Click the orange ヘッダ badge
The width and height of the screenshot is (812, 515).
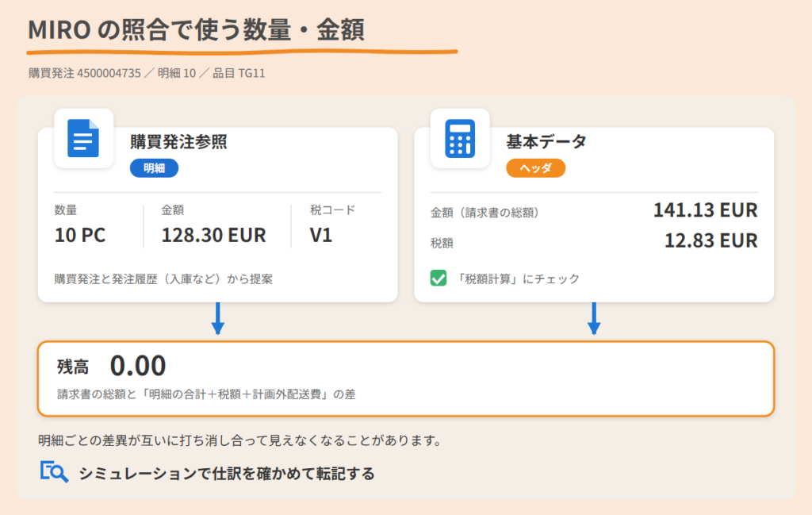(535, 168)
